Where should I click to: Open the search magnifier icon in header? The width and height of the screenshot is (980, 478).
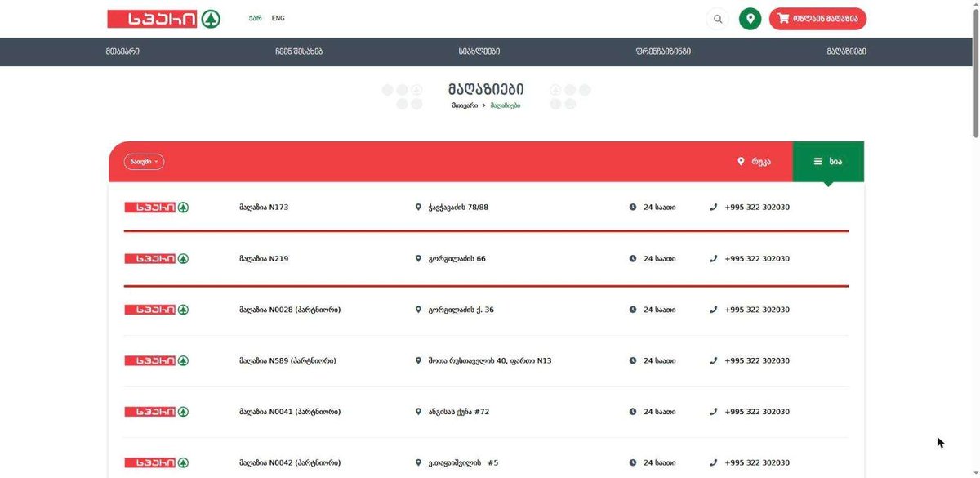(x=717, y=19)
